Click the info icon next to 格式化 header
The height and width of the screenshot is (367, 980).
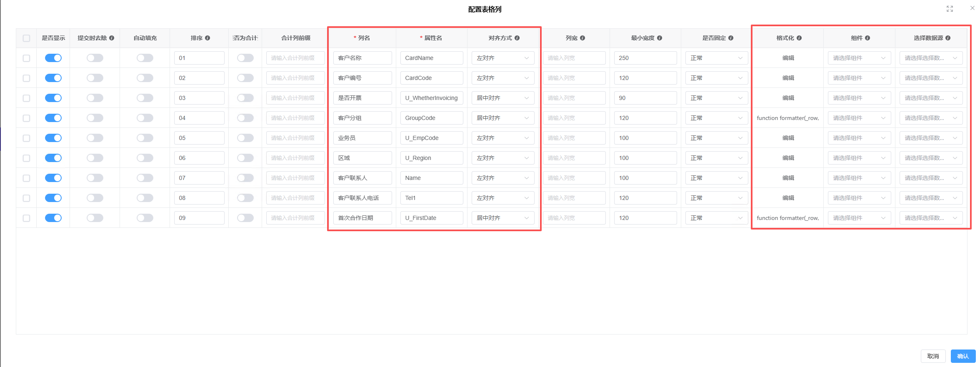tap(799, 38)
